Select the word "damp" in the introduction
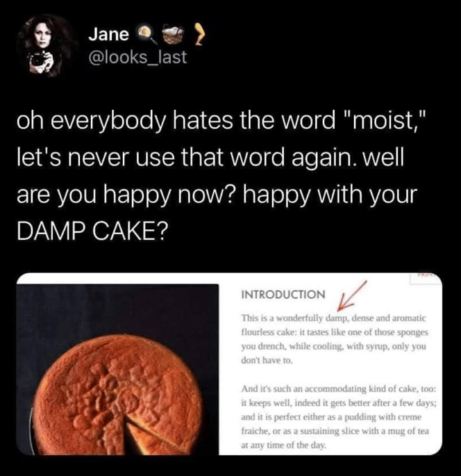Screen dimensions: 461x476 (335, 318)
